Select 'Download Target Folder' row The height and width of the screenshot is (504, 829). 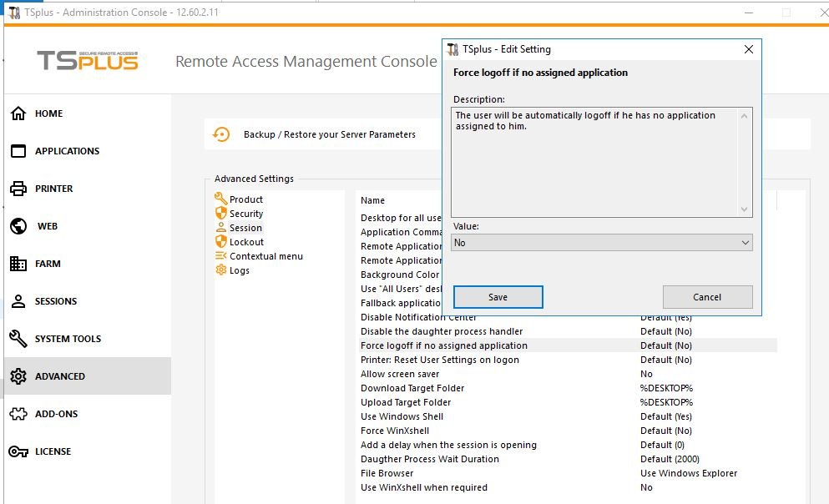(x=569, y=388)
